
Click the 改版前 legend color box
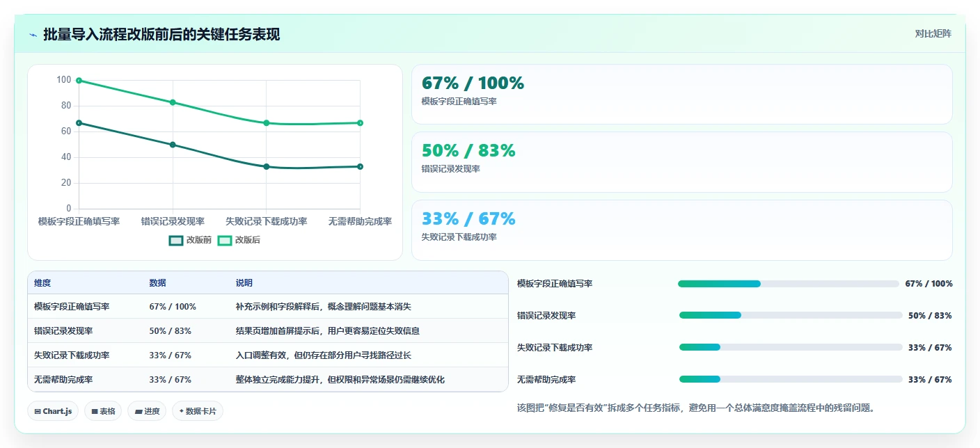176,240
